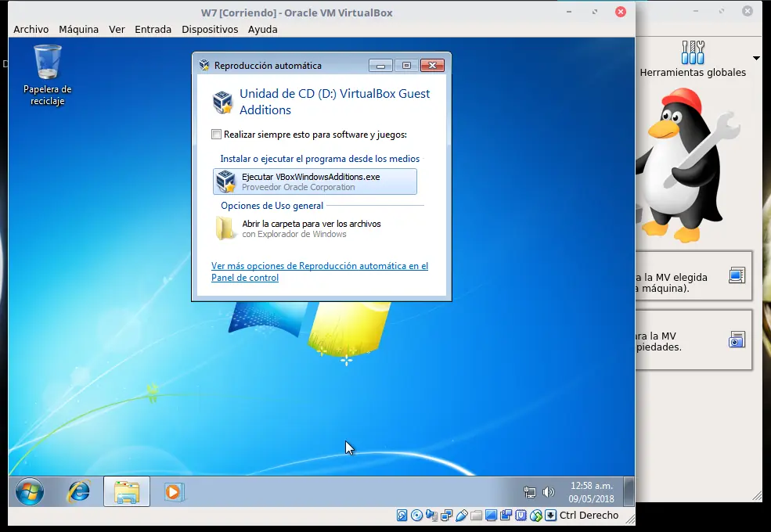The width and height of the screenshot is (771, 532).
Task: Expand the Herramientas globales dropdown arrow
Action: coord(756,58)
